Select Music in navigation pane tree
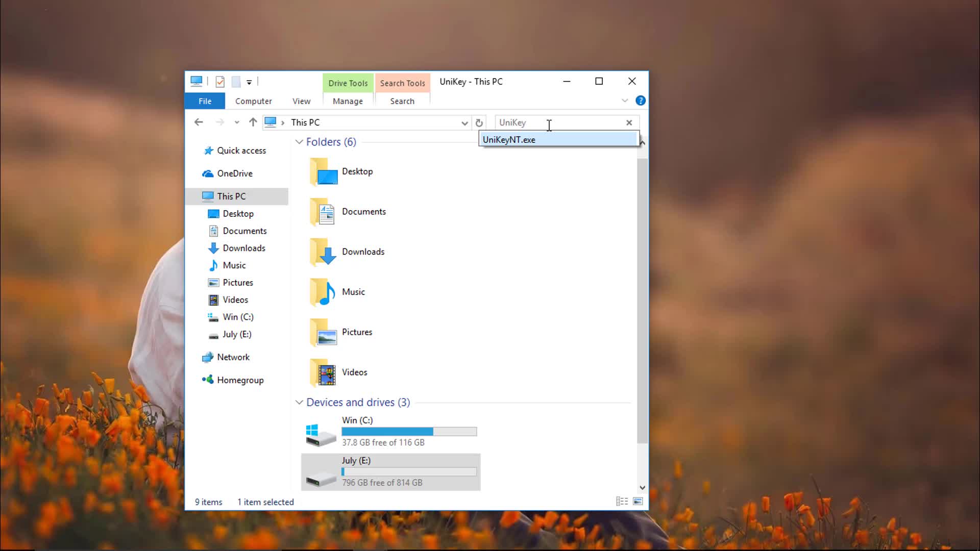The width and height of the screenshot is (980, 551). [234, 265]
